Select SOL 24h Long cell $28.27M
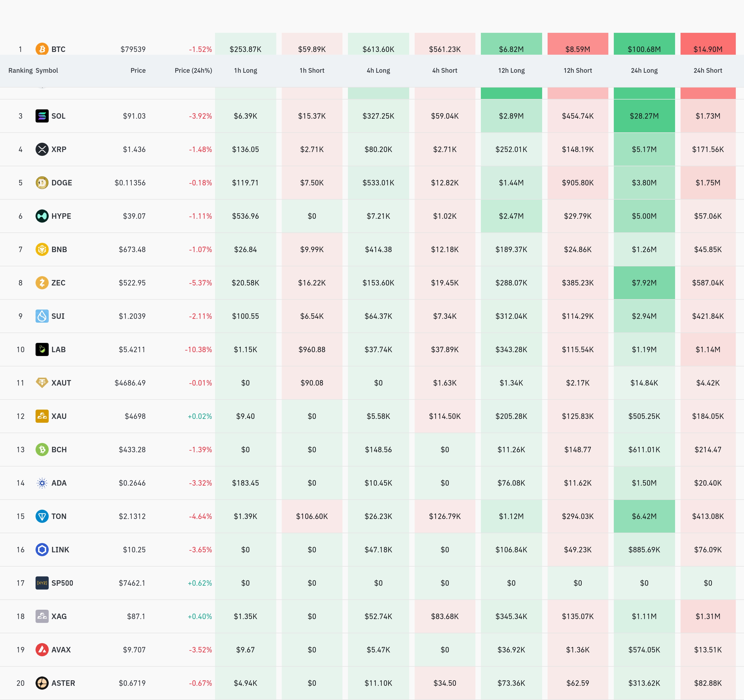The height and width of the screenshot is (700, 744). pyautogui.click(x=644, y=116)
